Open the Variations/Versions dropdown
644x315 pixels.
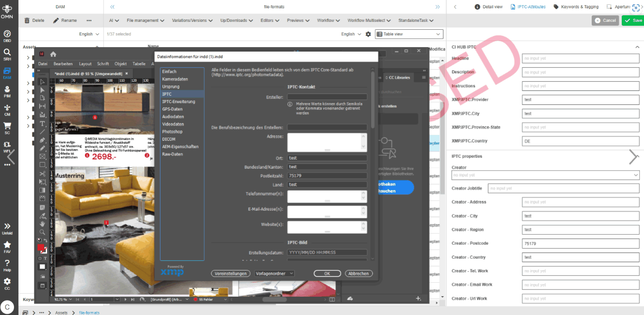click(x=192, y=21)
